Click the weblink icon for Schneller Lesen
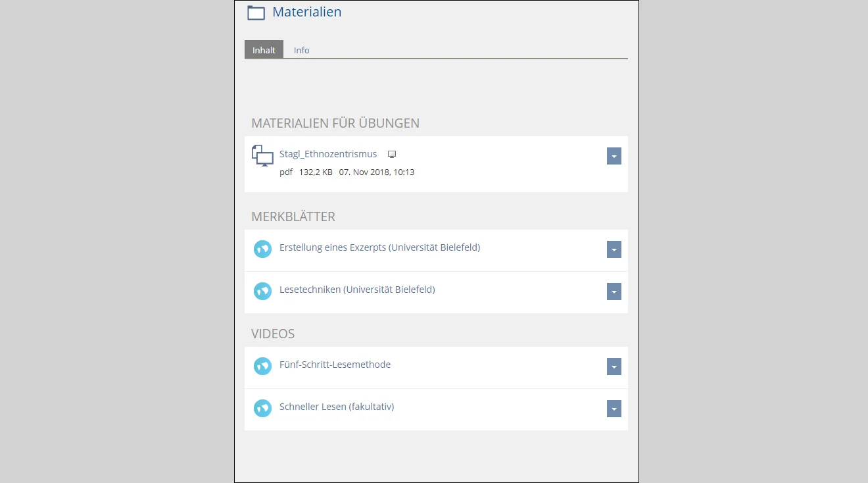 point(262,408)
